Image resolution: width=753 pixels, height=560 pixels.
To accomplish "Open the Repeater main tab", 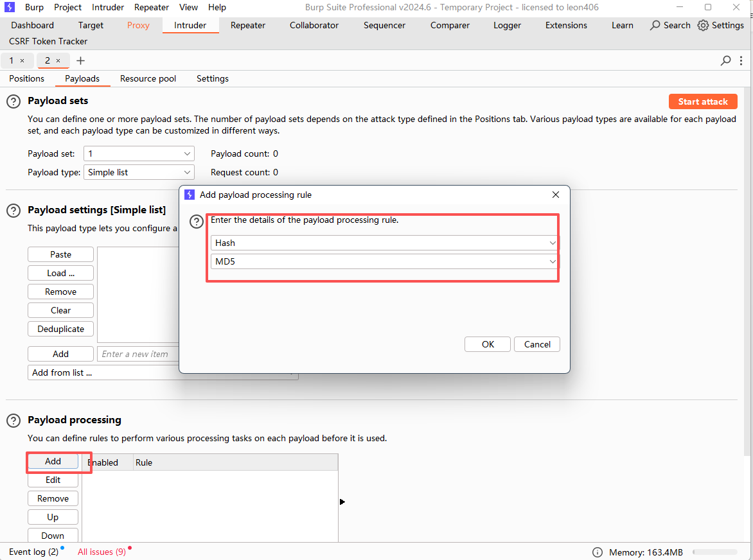I will point(248,26).
